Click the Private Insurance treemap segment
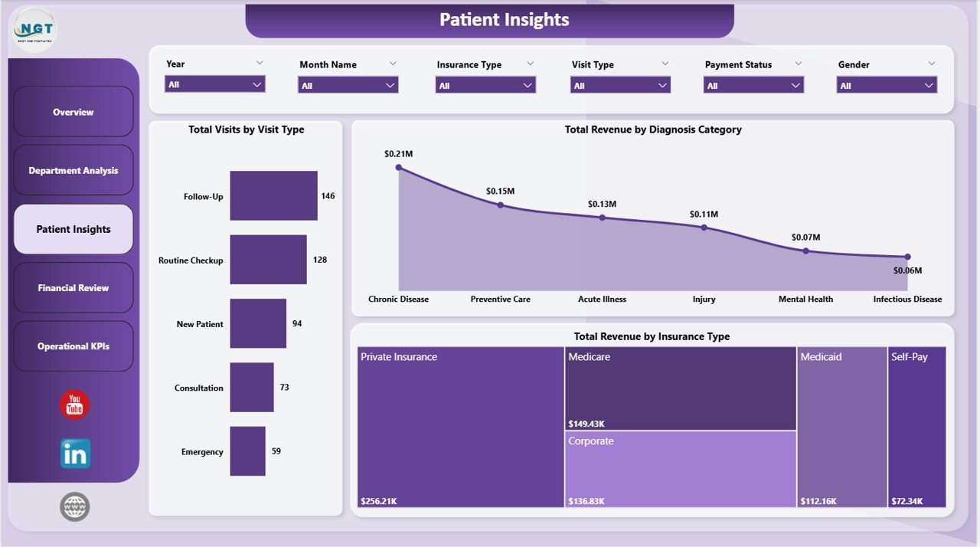The height and width of the screenshot is (547, 980). coord(459,427)
